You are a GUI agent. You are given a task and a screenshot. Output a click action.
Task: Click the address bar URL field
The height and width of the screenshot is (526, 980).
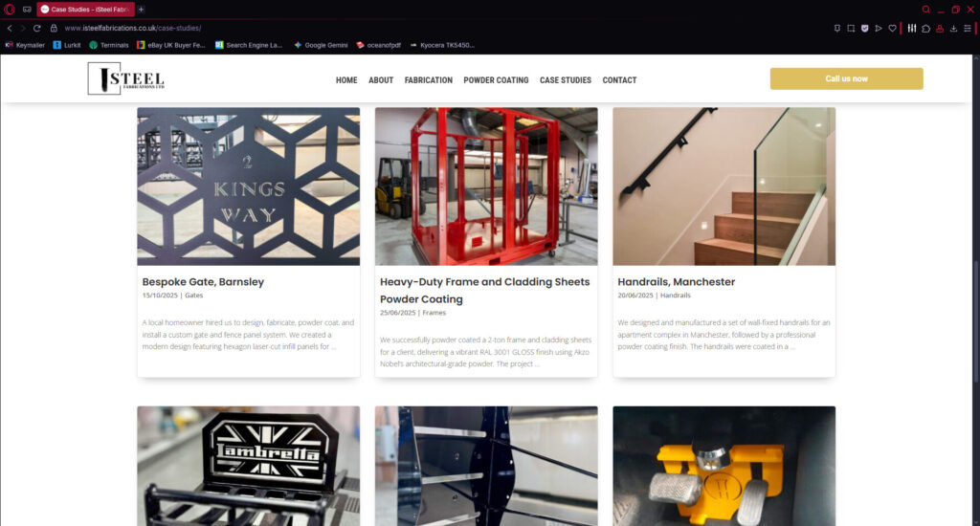pos(437,28)
